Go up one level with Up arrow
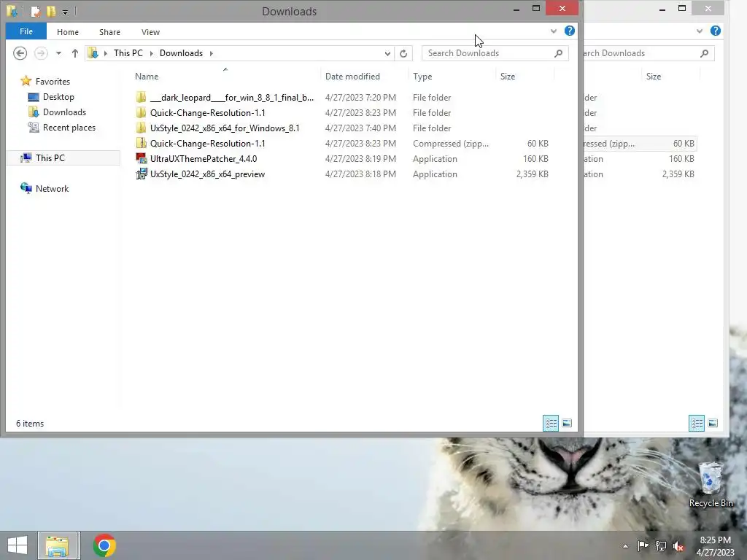The image size is (747, 560). pyautogui.click(x=75, y=53)
